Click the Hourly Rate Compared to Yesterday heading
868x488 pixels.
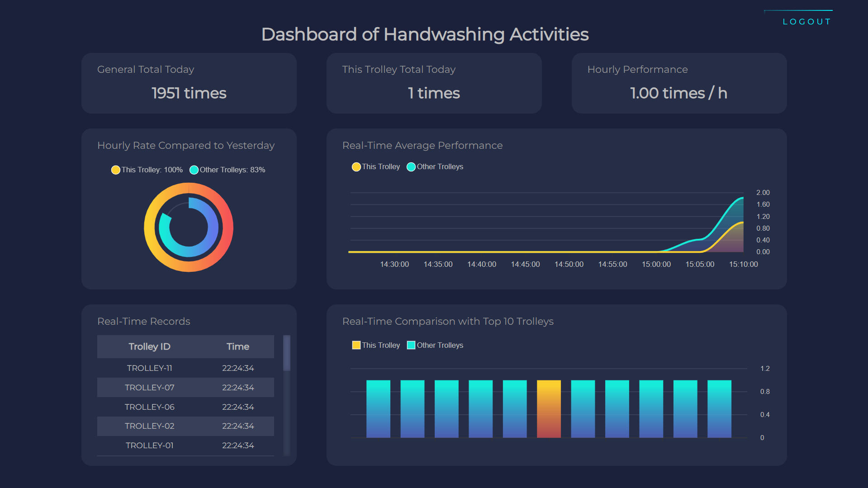pyautogui.click(x=186, y=146)
